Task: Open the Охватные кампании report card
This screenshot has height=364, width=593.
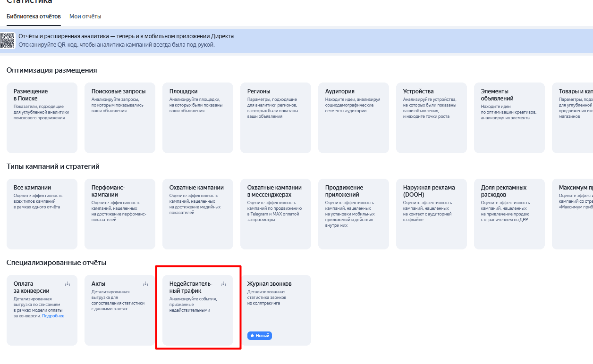Action: point(198,214)
